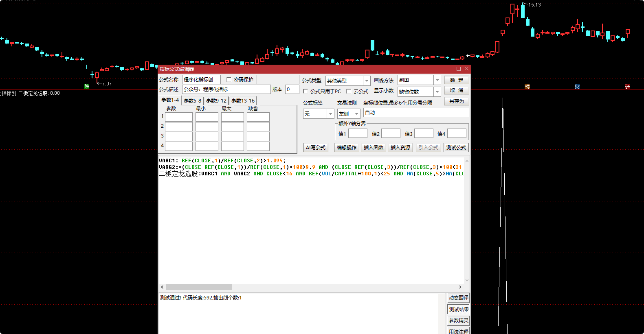This screenshot has width=644, height=334.
Task: Toggle the 云公式 checkbox
Action: point(349,92)
